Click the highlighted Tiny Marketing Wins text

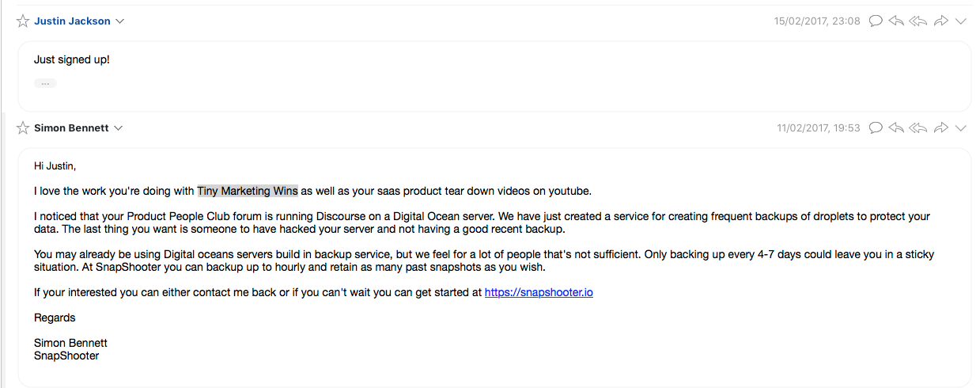(x=248, y=191)
